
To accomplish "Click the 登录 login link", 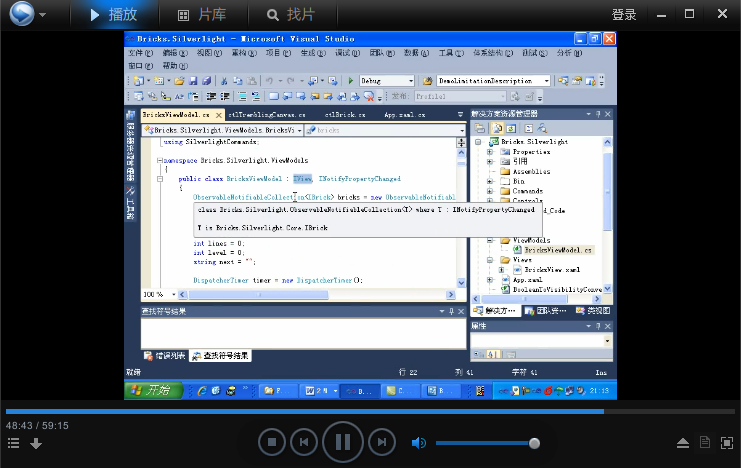I will [624, 15].
